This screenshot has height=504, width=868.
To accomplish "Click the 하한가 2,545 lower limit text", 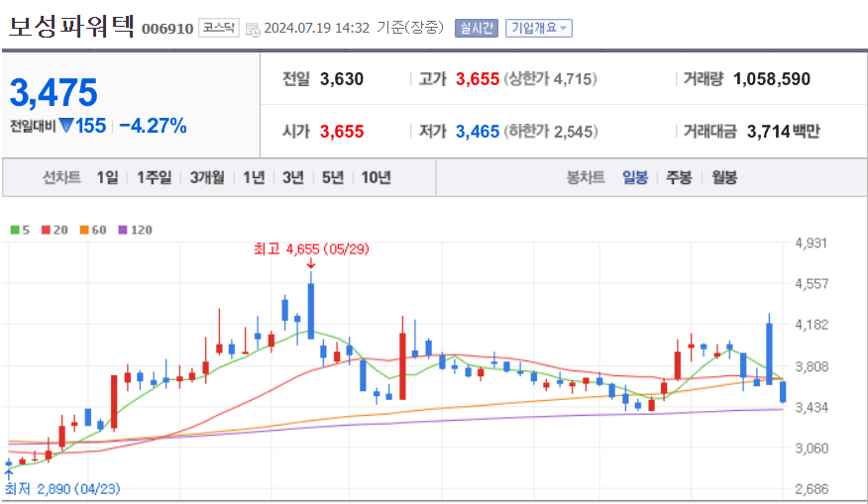I will click(551, 132).
